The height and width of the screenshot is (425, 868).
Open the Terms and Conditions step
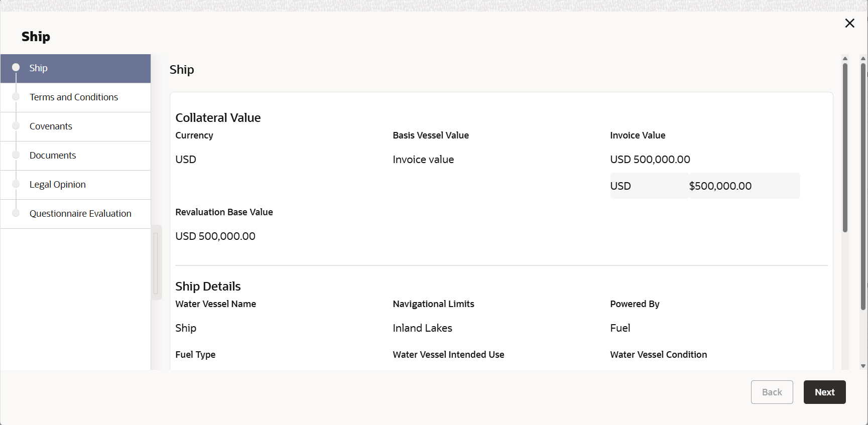pos(74,97)
